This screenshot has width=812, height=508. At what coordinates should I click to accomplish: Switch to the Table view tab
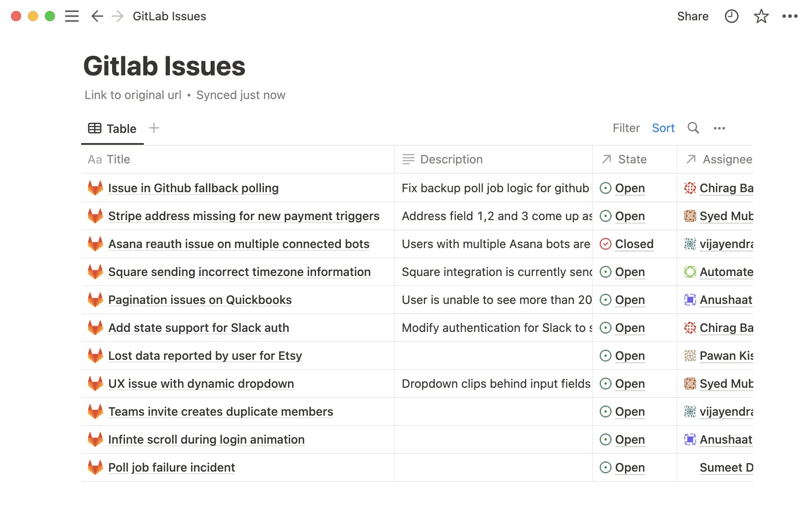point(112,128)
